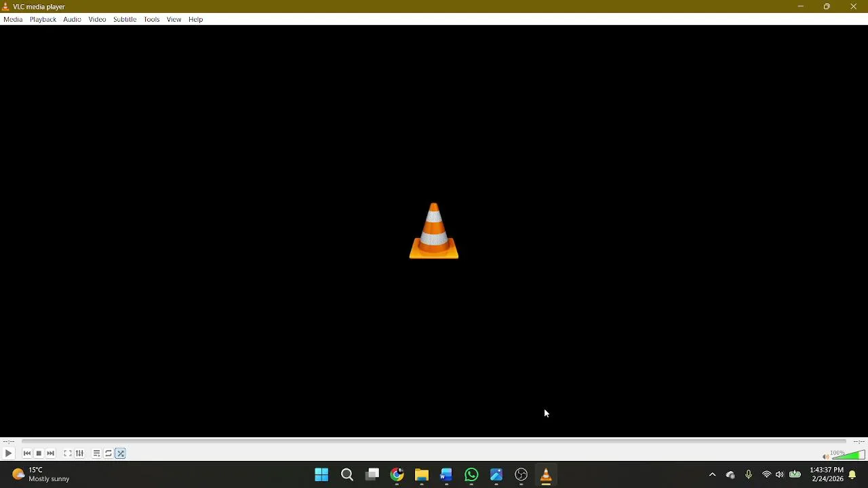Open weather widget showing 15°C

tap(41, 474)
